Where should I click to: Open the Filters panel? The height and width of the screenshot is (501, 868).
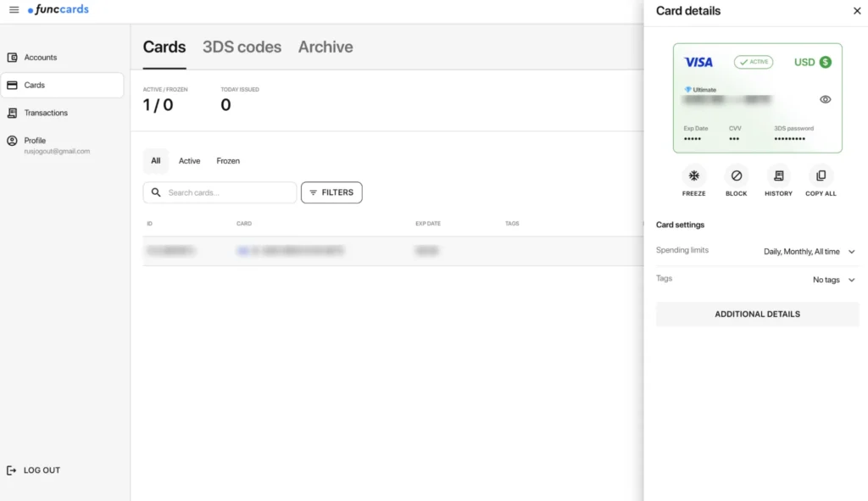tap(331, 192)
